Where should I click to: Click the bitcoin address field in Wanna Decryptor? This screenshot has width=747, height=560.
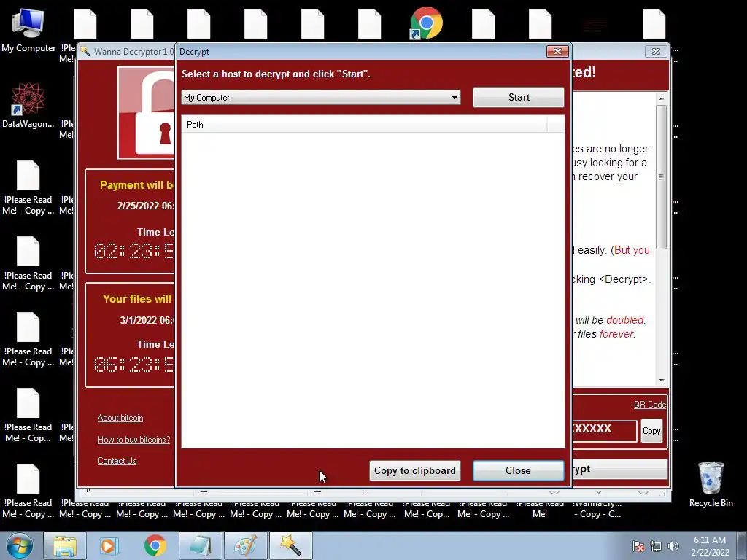[604, 430]
